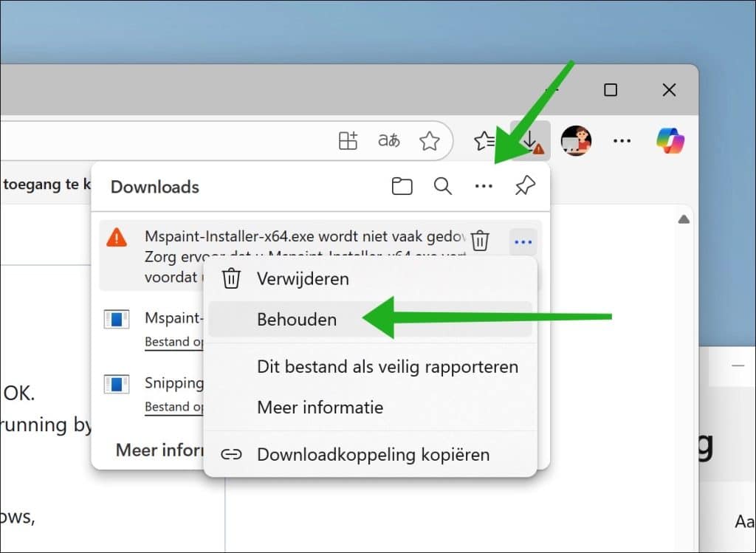Screen dimensions: 756x553
Task: Click Meer informatie in context menu
Action: [x=371, y=408]
